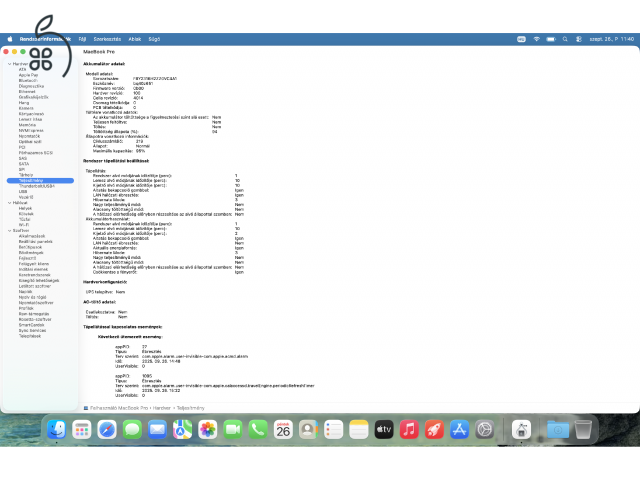Collapse the Hálózat tree section
This screenshot has height=480, width=640.
pos(9,203)
